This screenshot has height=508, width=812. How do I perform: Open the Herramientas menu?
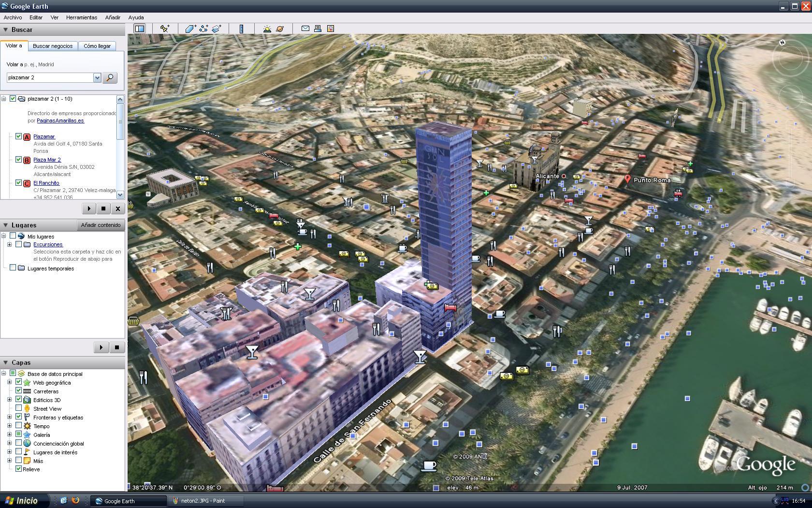[81, 17]
